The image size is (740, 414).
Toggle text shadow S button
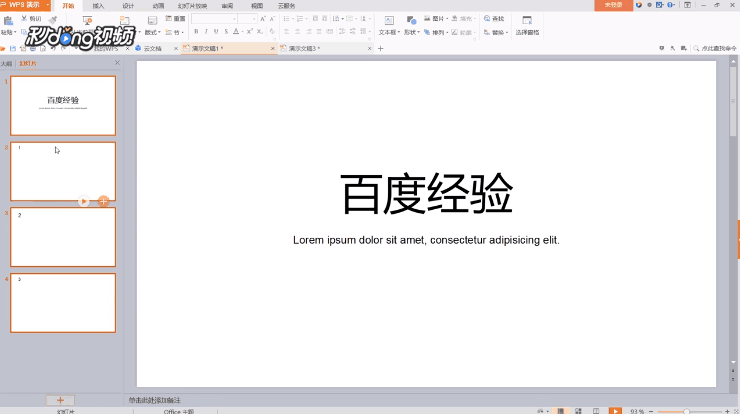click(226, 32)
